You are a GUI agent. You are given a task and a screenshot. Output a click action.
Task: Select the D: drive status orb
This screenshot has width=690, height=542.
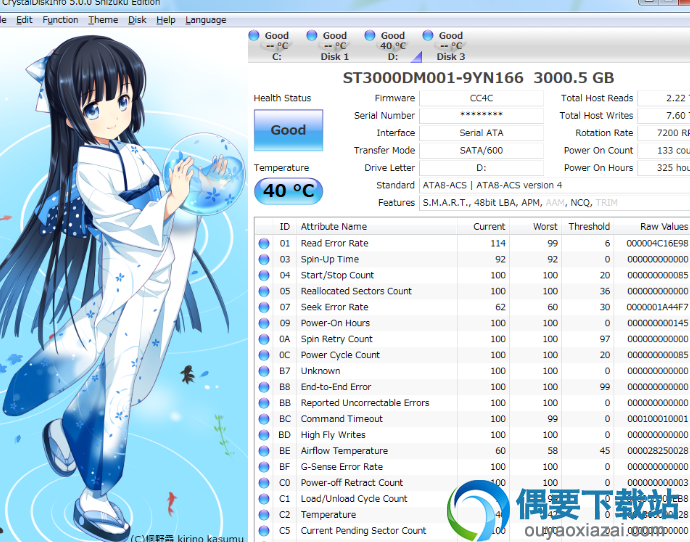[x=370, y=35]
